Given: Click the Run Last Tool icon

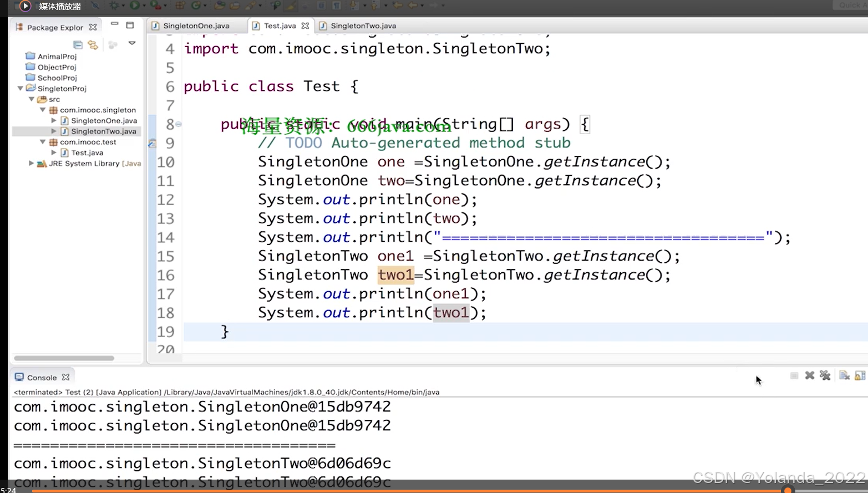Looking at the screenshot, I should click(x=155, y=5).
